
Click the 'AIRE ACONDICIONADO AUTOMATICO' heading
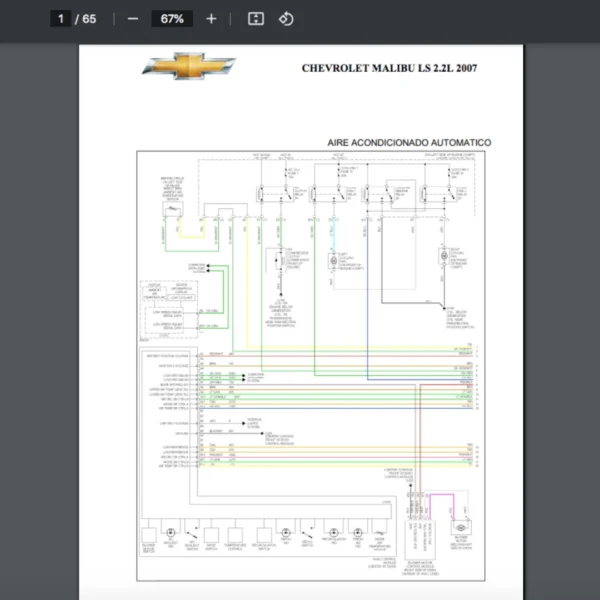[x=409, y=143]
